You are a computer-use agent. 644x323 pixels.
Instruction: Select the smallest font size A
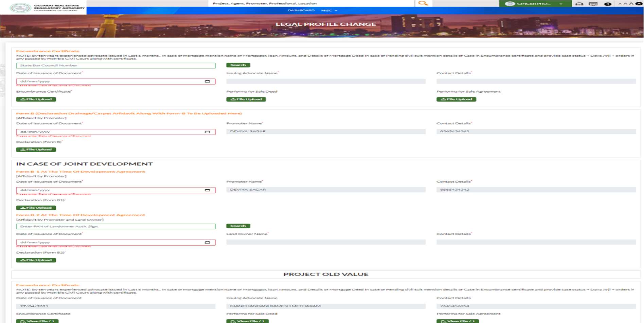click(x=620, y=4)
